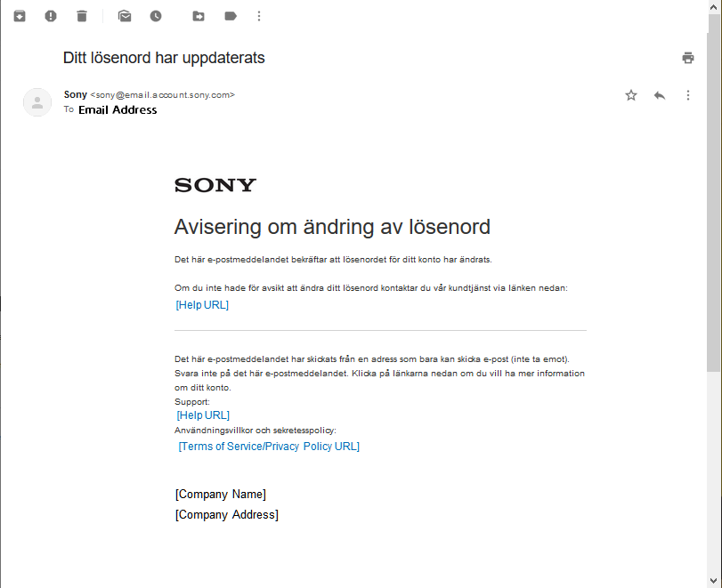Image resolution: width=722 pixels, height=588 pixels.
Task: Mark email as unread
Action: [125, 16]
